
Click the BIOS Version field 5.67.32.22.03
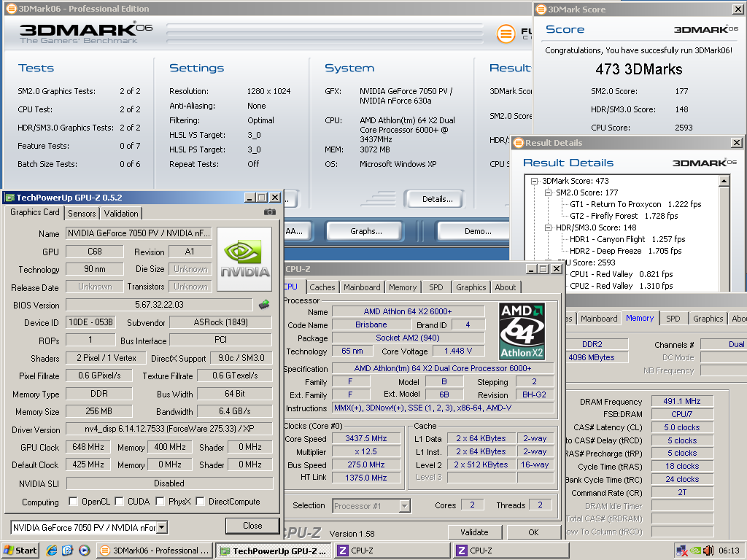(x=159, y=305)
